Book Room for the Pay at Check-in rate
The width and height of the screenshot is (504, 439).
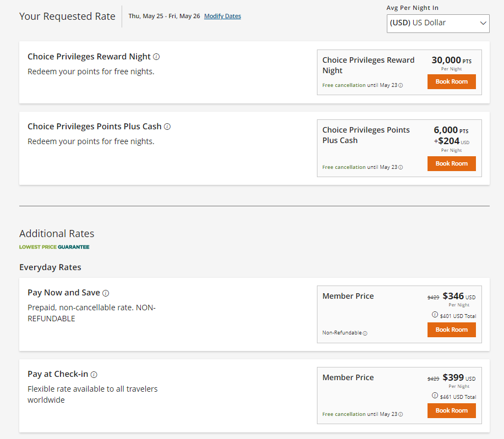(x=451, y=410)
